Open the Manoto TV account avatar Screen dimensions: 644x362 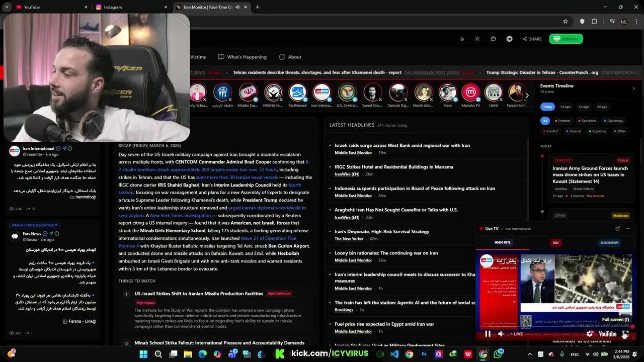470,93
